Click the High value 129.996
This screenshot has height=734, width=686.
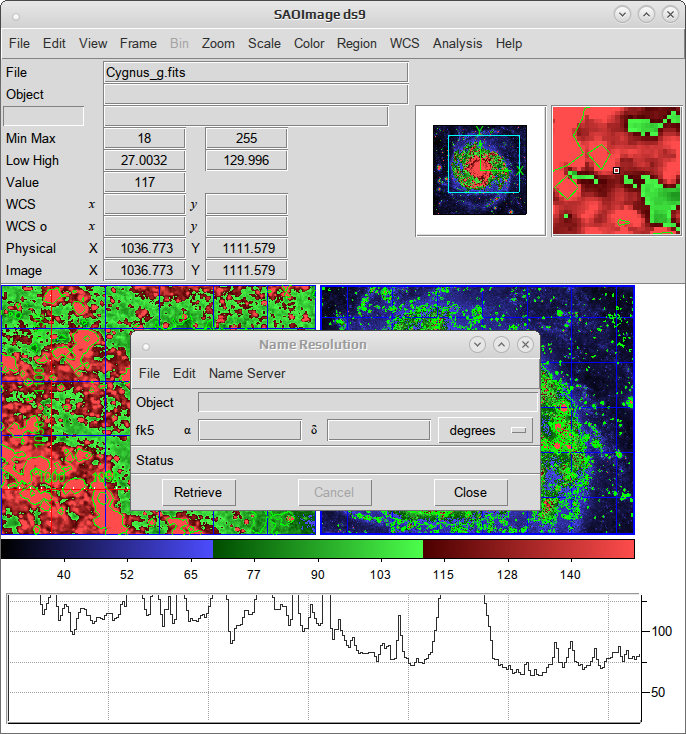(x=246, y=161)
